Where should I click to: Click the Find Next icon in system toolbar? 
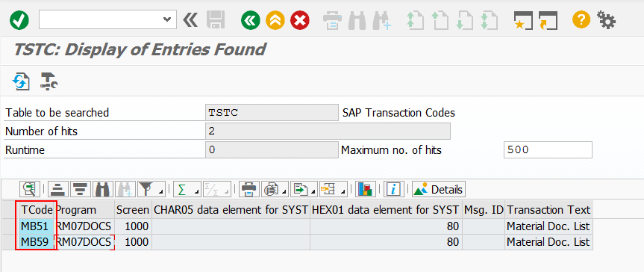click(x=382, y=20)
